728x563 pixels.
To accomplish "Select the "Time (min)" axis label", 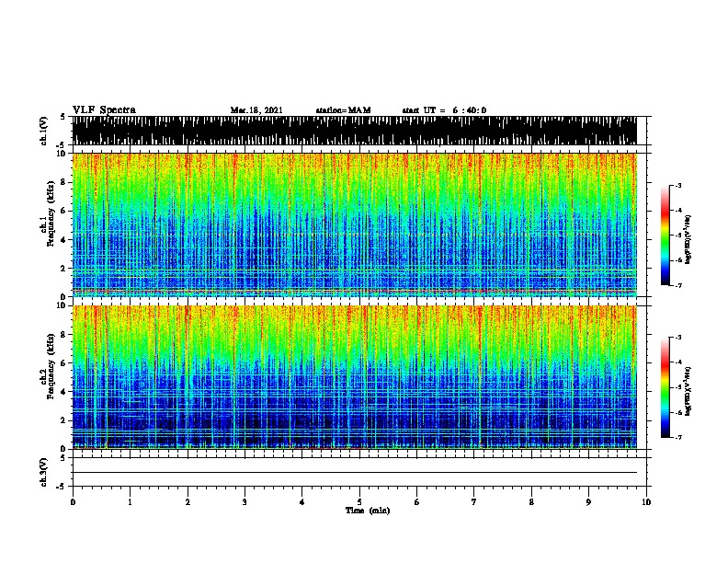I will pos(368,511).
